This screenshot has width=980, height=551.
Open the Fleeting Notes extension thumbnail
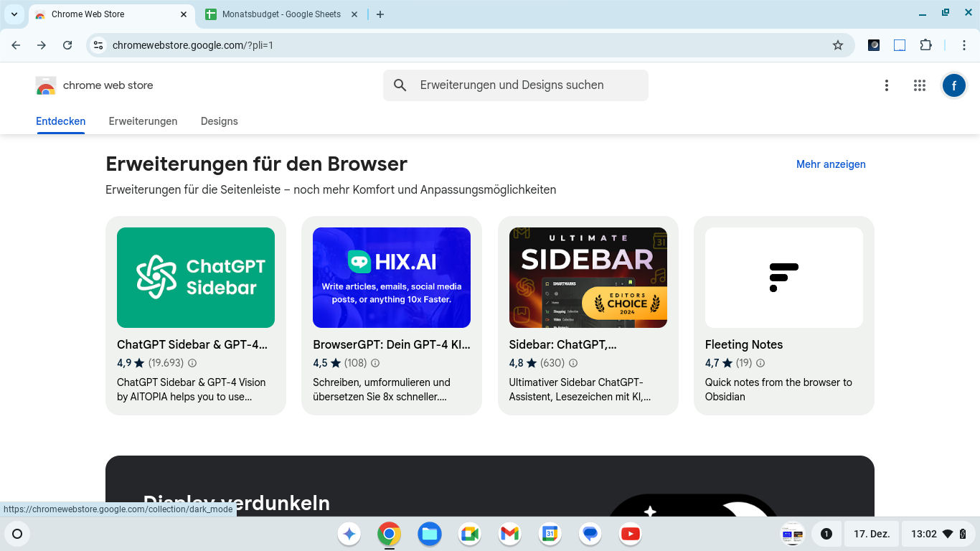coord(784,278)
